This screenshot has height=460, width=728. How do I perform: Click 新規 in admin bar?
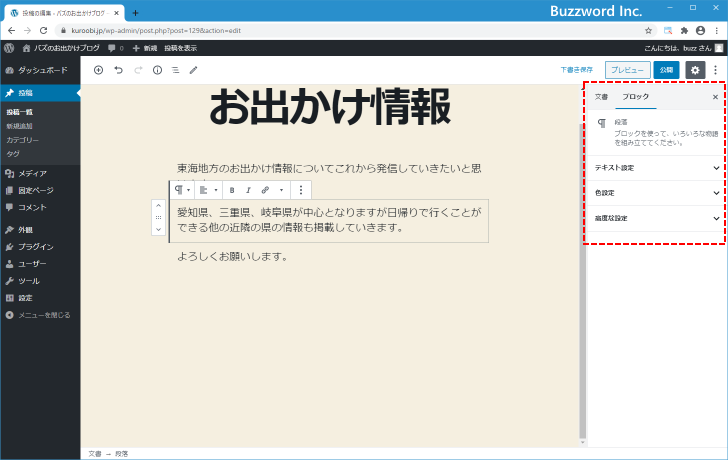pos(145,48)
